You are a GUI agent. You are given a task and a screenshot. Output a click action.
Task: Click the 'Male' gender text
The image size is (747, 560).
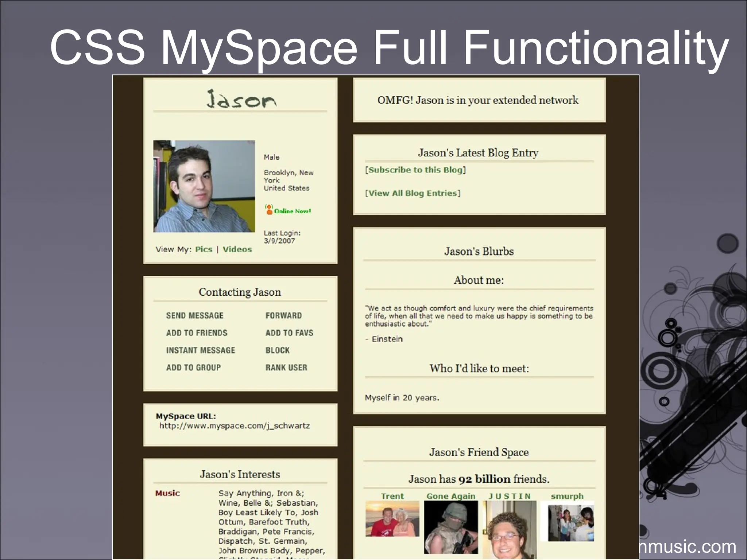(x=271, y=157)
